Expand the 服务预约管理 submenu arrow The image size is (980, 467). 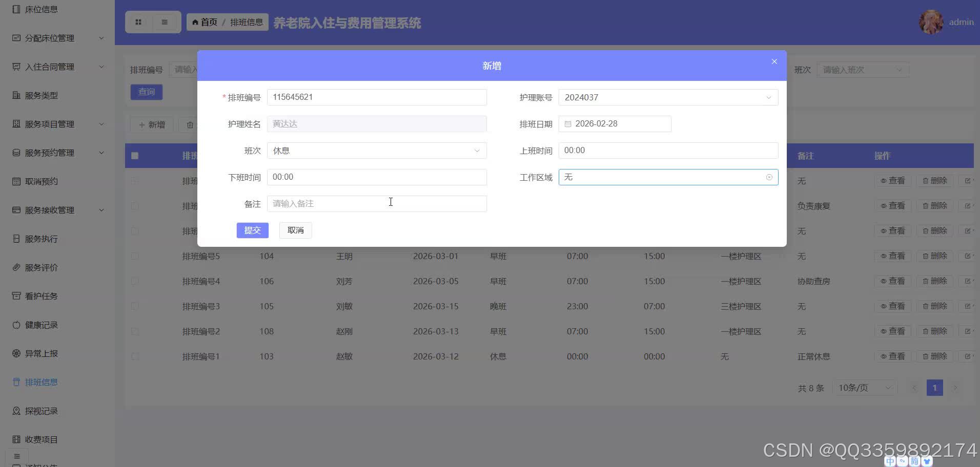[101, 153]
